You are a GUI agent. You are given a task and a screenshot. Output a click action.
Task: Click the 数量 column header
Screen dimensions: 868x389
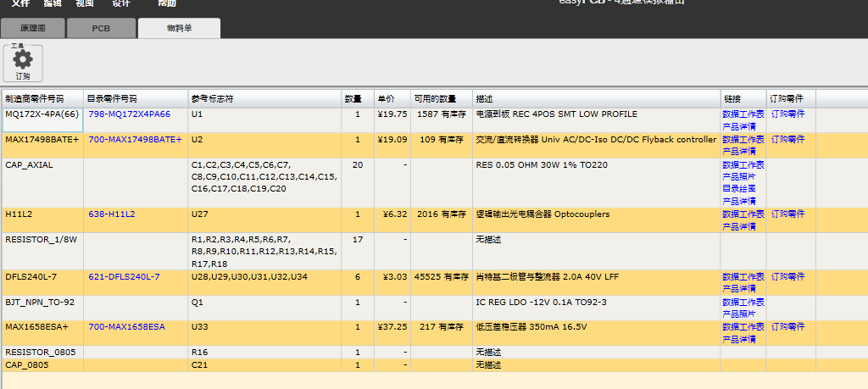tap(359, 99)
